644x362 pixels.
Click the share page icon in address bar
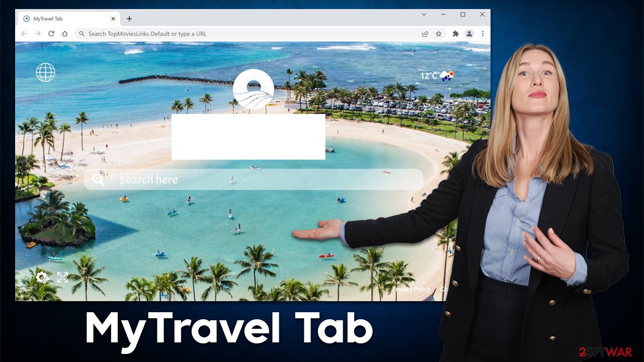coord(425,34)
